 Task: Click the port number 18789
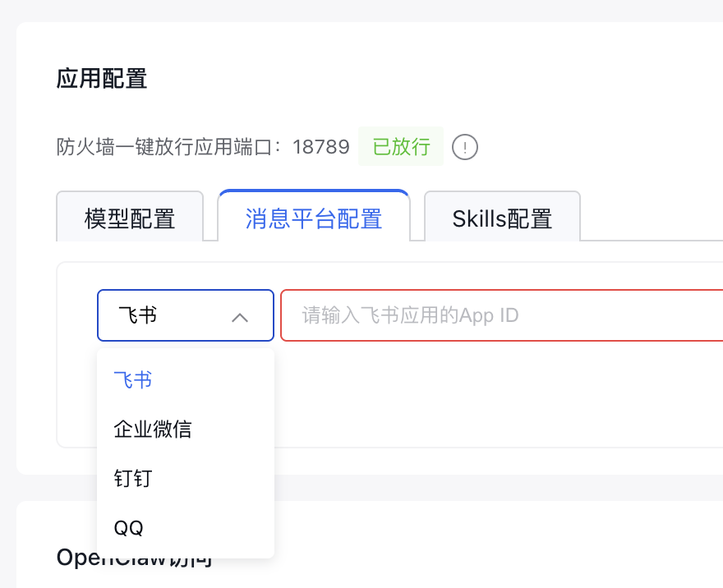point(321,147)
